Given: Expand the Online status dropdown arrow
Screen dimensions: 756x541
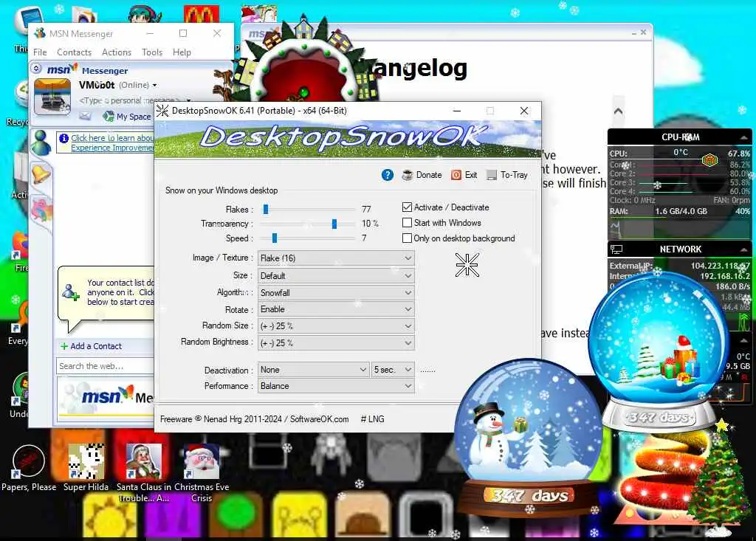Looking at the screenshot, I should coord(154,86).
